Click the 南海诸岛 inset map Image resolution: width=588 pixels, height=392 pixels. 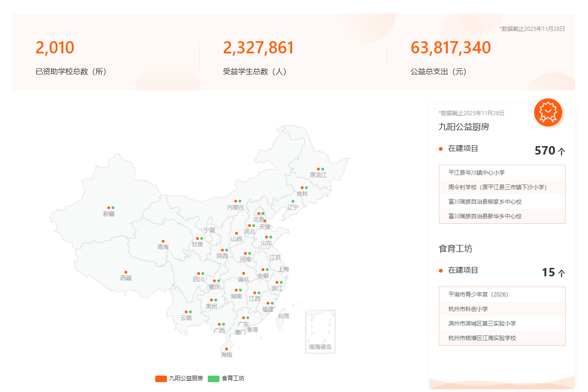click(320, 331)
